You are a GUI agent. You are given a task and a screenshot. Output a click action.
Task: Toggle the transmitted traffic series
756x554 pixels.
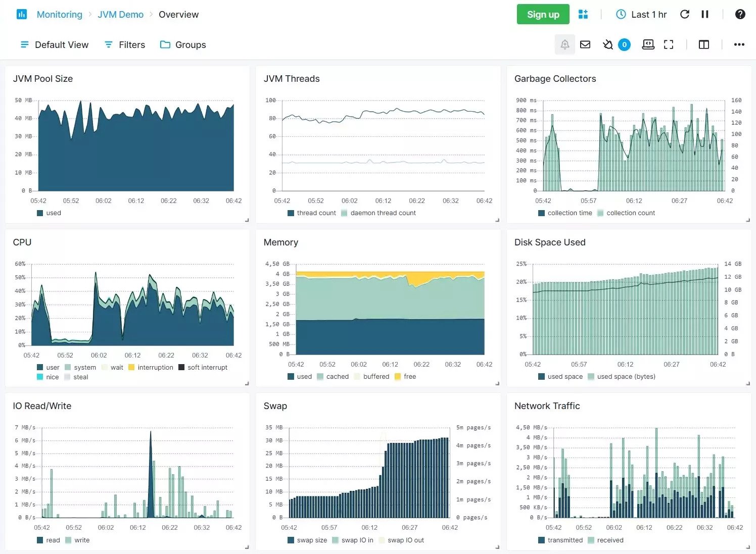pos(560,540)
